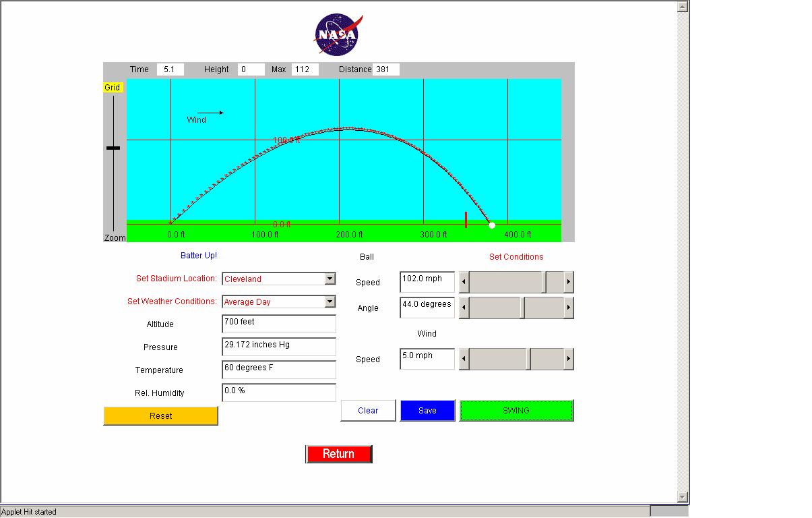Open the Set Weather Conditions dropdown
Image resolution: width=812 pixels, height=518 pixels.
(x=278, y=302)
